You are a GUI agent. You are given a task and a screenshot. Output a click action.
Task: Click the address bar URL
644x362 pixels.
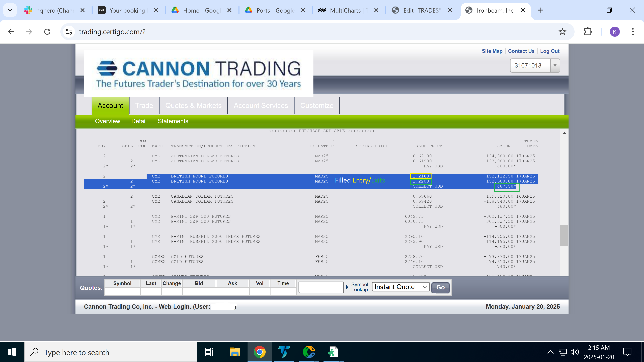(112, 32)
